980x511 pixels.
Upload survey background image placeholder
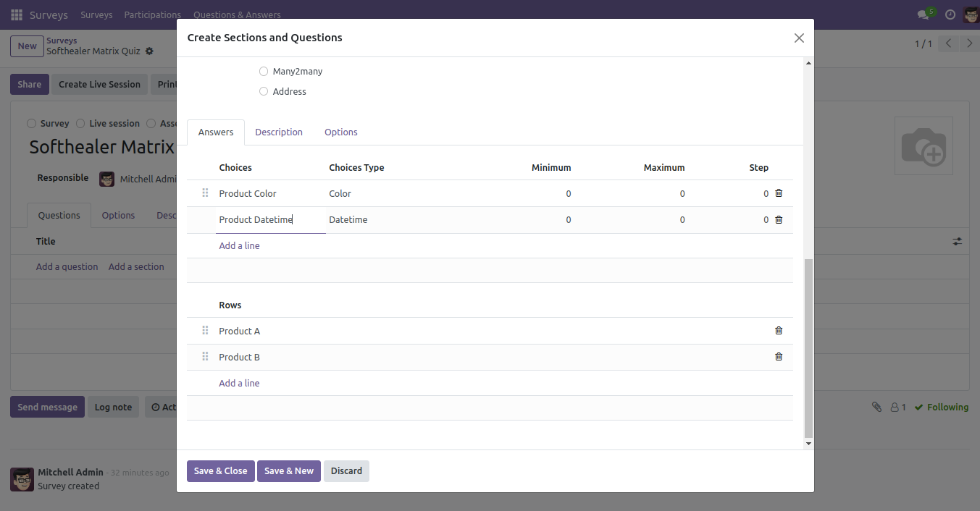[924, 145]
